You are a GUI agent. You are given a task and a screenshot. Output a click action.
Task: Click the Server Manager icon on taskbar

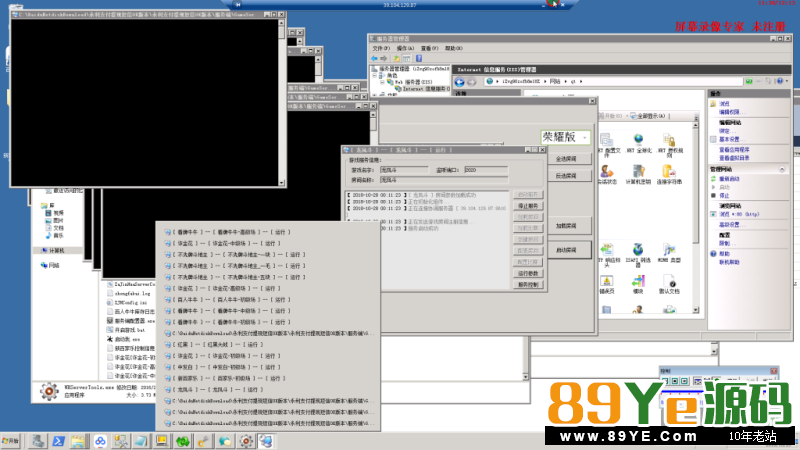coord(37,441)
